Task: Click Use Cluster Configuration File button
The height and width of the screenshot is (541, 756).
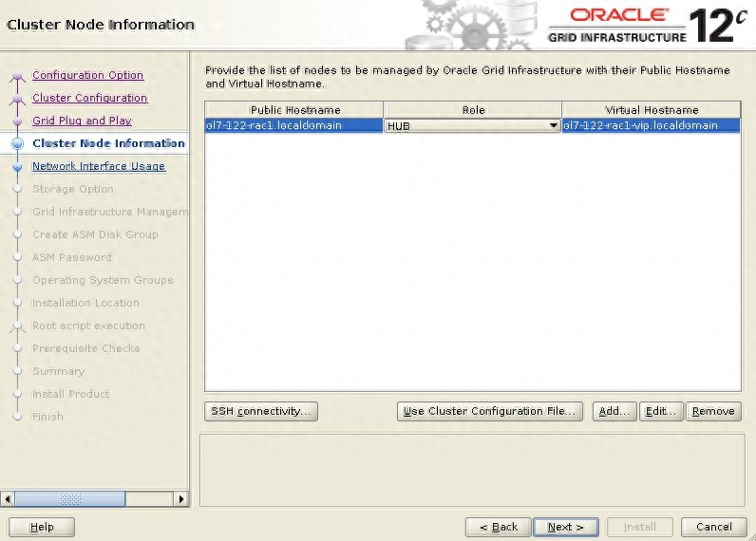Action: click(x=489, y=411)
